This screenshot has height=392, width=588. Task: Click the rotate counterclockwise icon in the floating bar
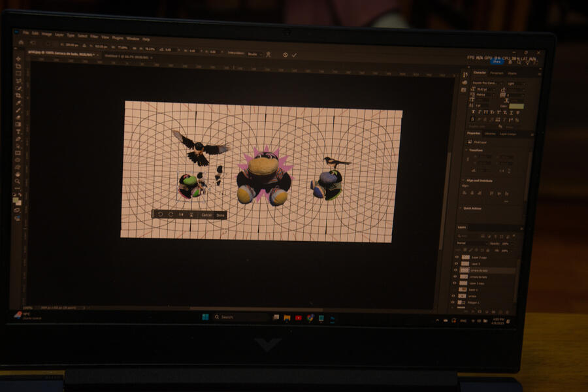pyautogui.click(x=161, y=214)
